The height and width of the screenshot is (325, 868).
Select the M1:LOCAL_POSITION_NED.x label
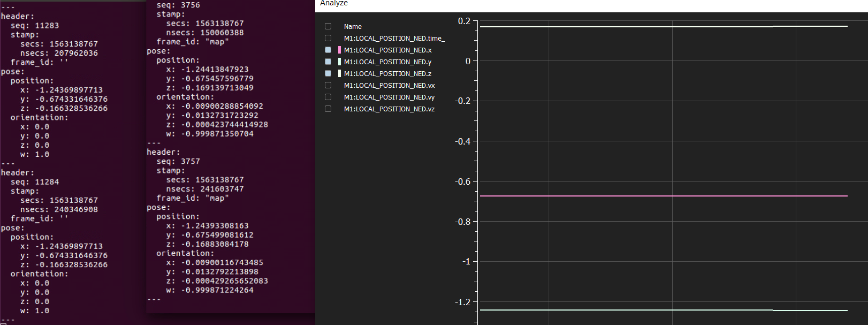[388, 50]
